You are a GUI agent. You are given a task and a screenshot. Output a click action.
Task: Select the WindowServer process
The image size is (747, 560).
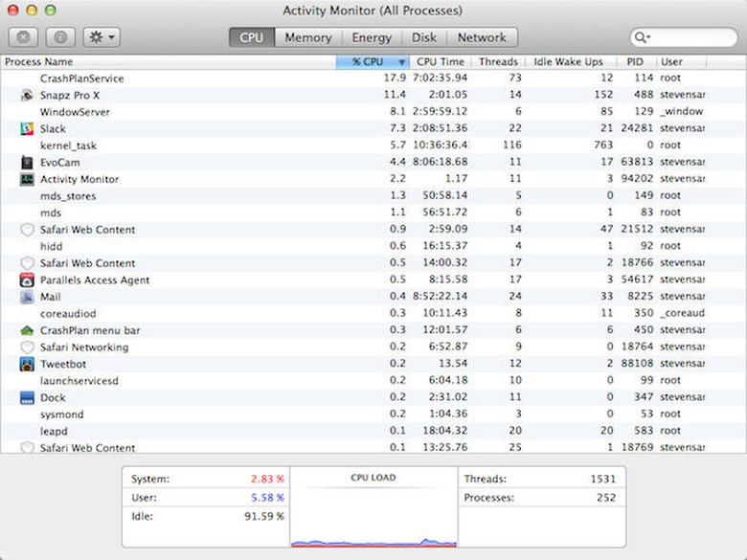(373, 112)
